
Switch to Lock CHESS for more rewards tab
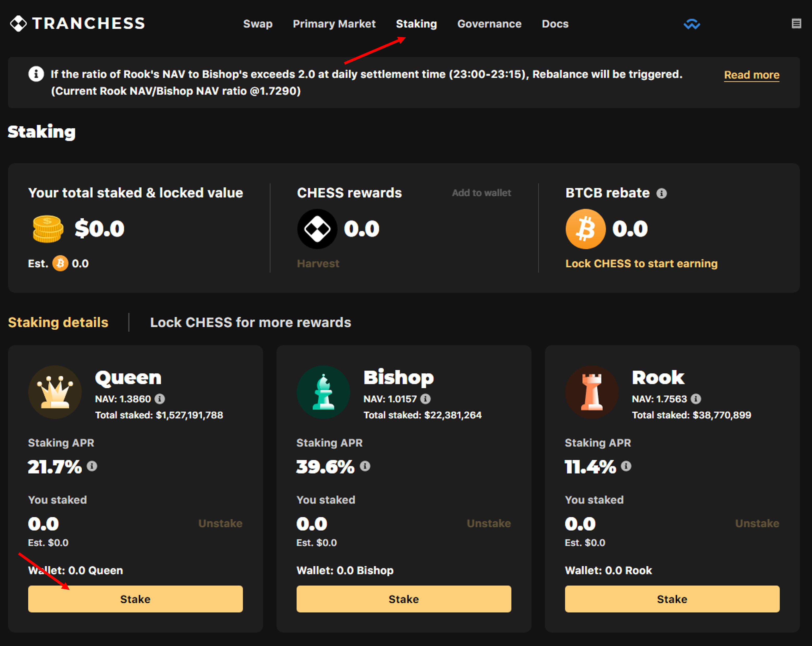point(250,323)
